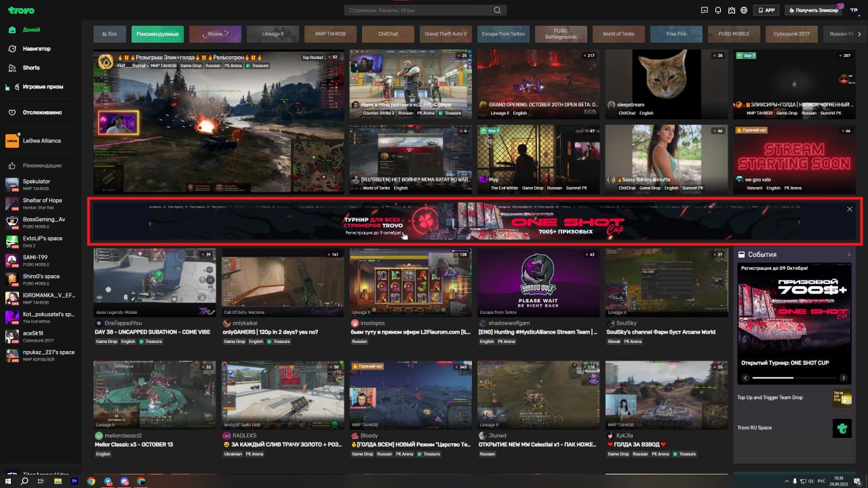Select the Рекомендуемые category tab
The width and height of the screenshot is (868, 488).
[157, 34]
